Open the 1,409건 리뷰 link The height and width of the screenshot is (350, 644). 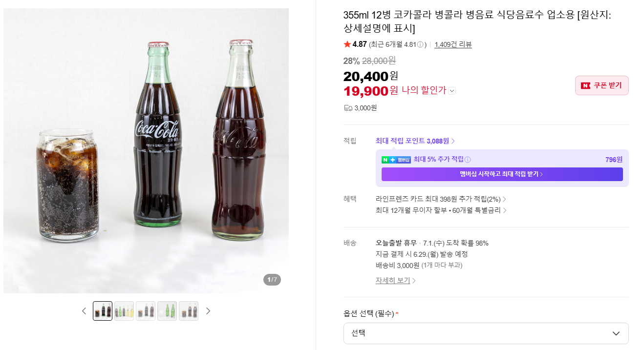tap(453, 44)
